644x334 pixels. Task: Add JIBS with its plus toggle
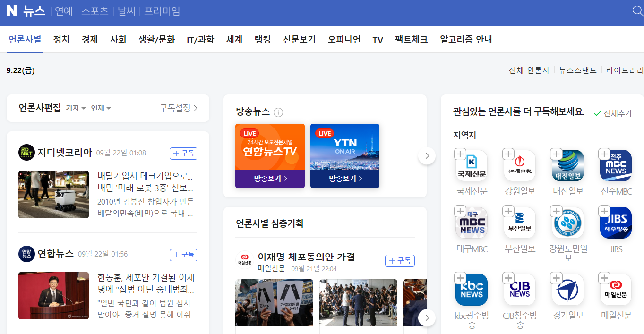[x=604, y=211]
